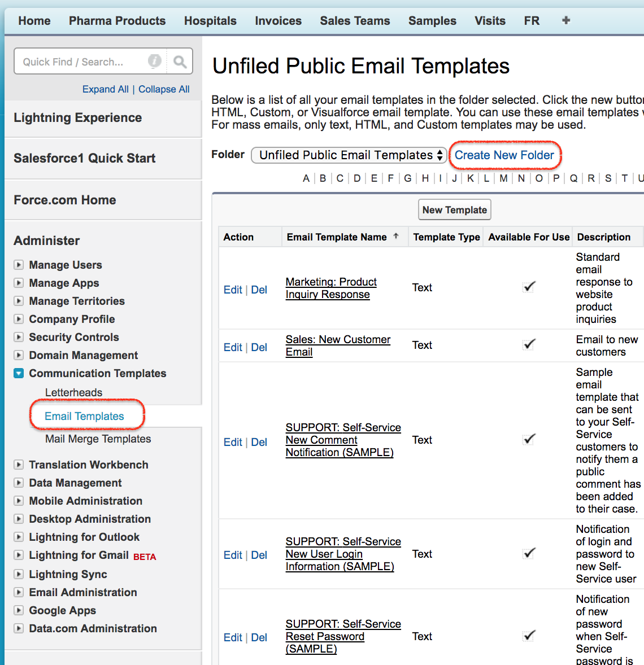Click the New Template button

click(455, 209)
